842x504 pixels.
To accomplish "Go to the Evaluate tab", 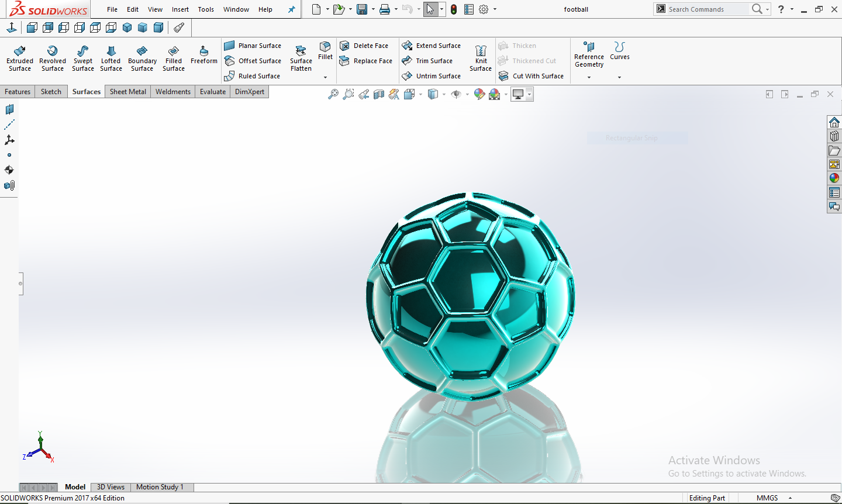I will coord(213,92).
